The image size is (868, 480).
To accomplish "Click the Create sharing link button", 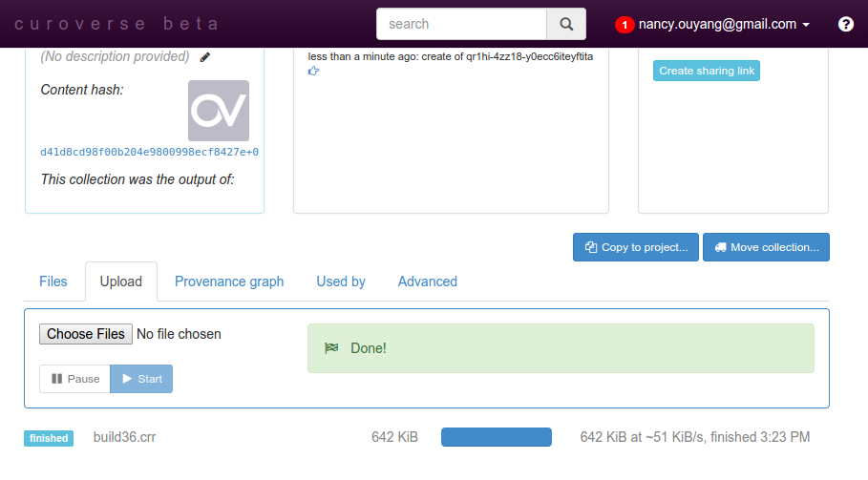I will [x=707, y=71].
